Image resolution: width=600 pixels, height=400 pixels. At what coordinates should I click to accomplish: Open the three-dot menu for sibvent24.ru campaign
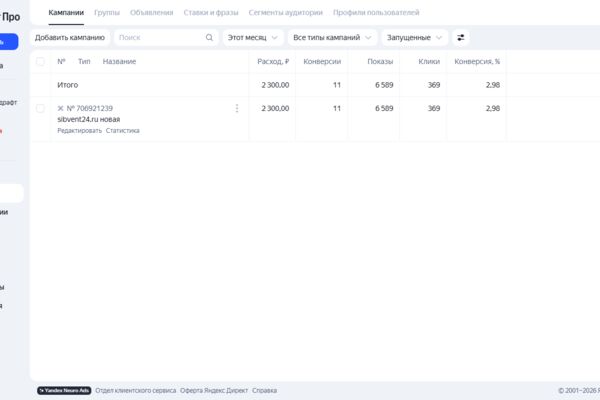tap(237, 109)
